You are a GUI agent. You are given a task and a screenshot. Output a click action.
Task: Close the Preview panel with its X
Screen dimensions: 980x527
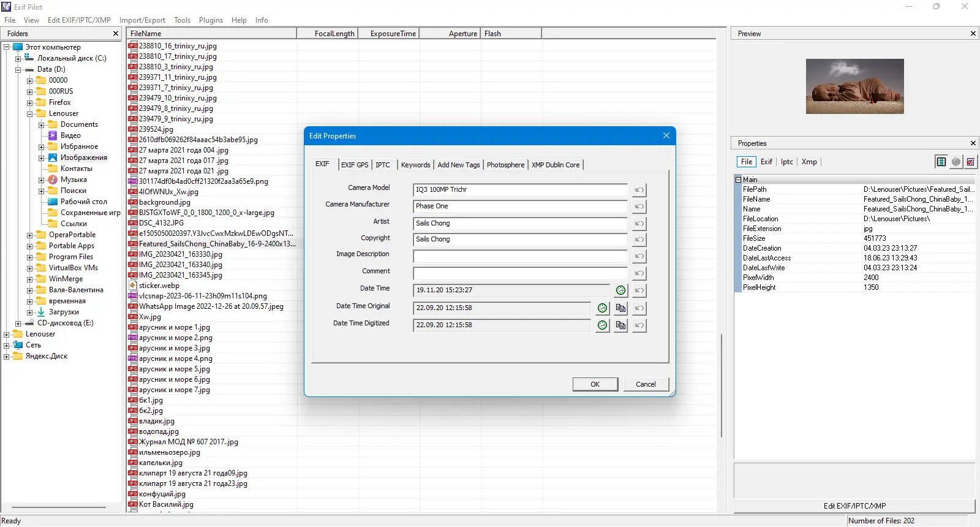[x=973, y=34]
